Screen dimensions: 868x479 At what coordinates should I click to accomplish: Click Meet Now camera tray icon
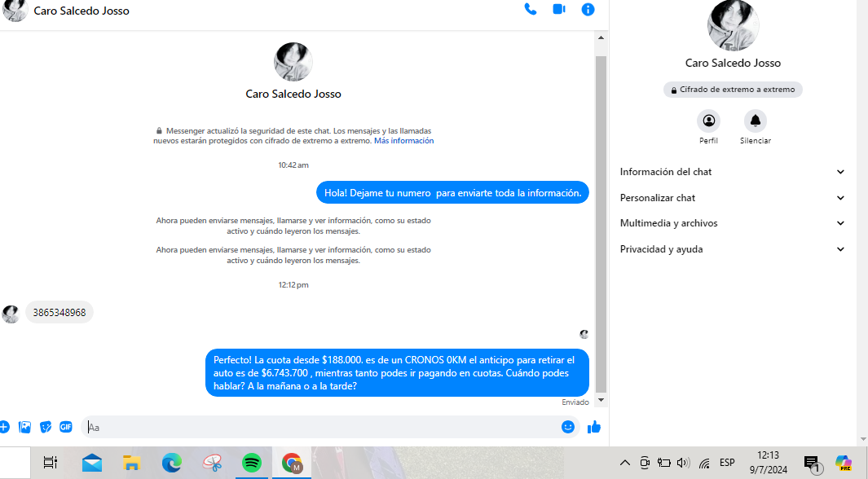click(645, 463)
